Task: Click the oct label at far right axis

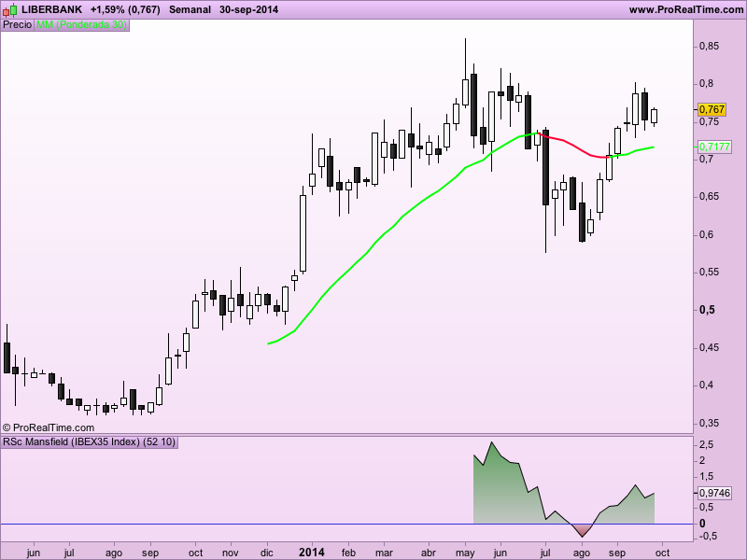Action: 663,553
